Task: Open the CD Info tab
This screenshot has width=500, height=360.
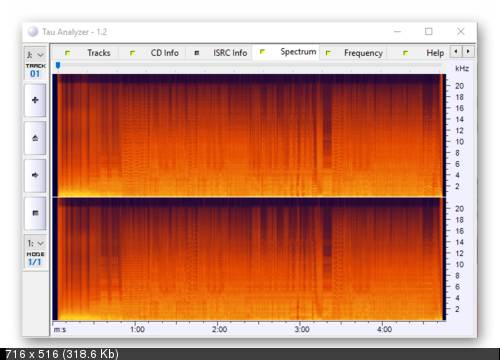Action: pos(153,53)
